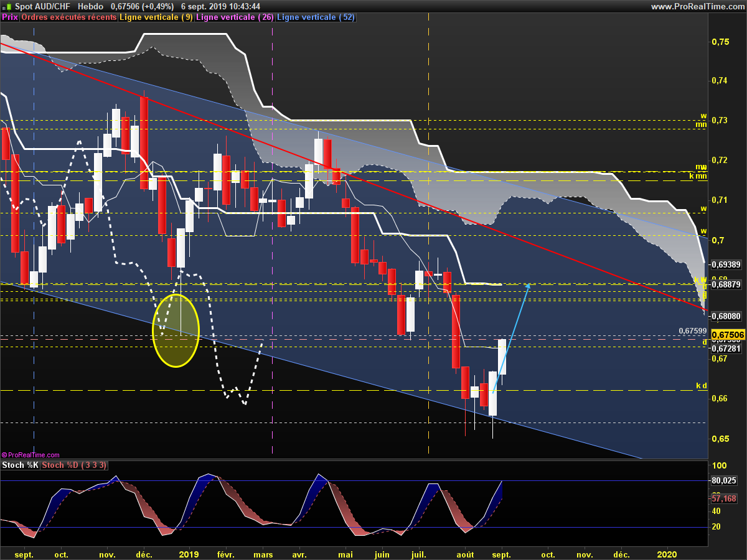This screenshot has height=560, width=747.
Task: Click the 0,67 price scale value
Action: click(720, 359)
